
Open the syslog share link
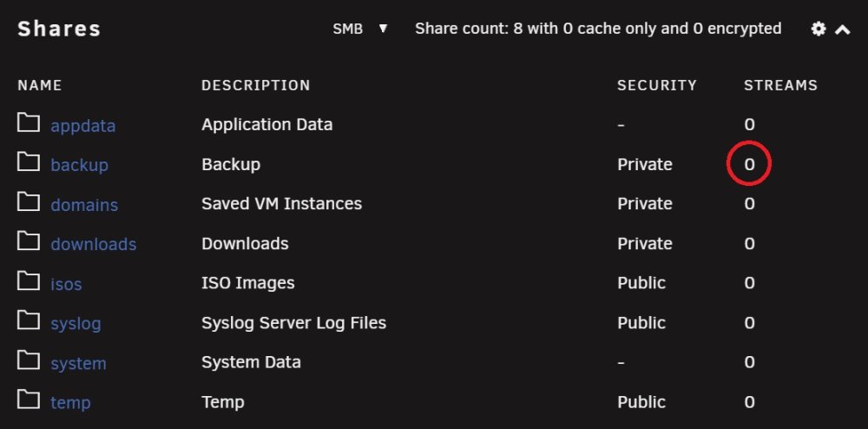tap(76, 323)
